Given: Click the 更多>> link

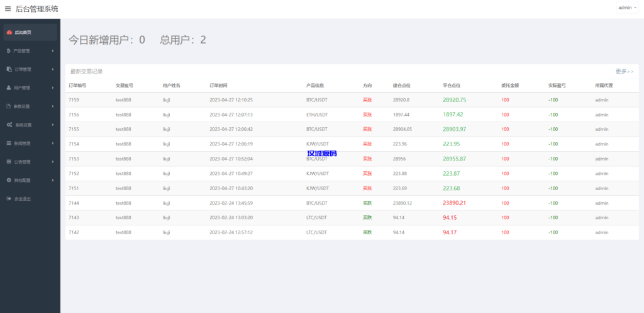Looking at the screenshot, I should pyautogui.click(x=625, y=72).
